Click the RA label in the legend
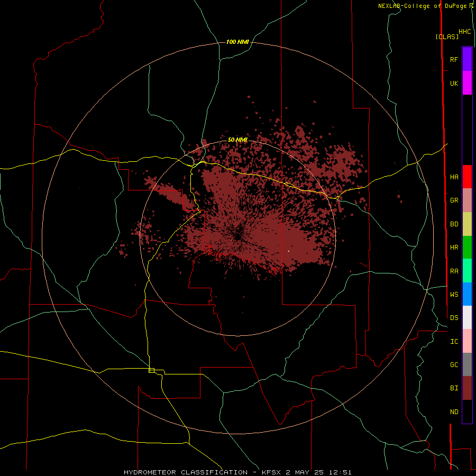476x476 pixels. click(454, 271)
